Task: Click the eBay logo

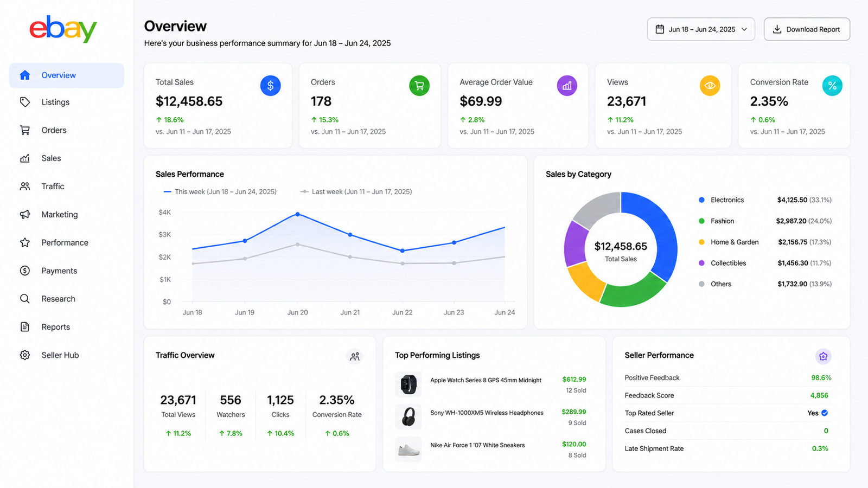Action: (63, 29)
